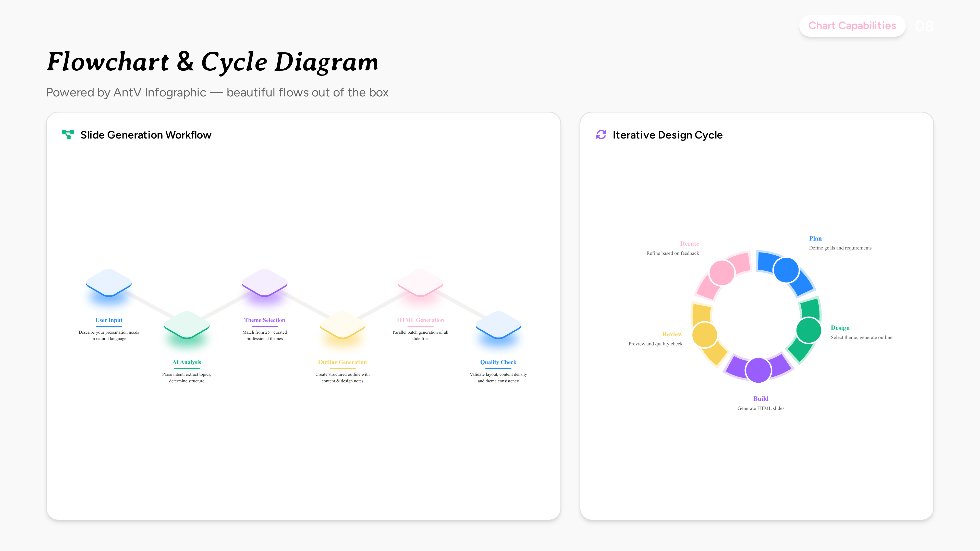Click the Quality Check label text
Image resolution: width=980 pixels, height=551 pixels.
(498, 362)
